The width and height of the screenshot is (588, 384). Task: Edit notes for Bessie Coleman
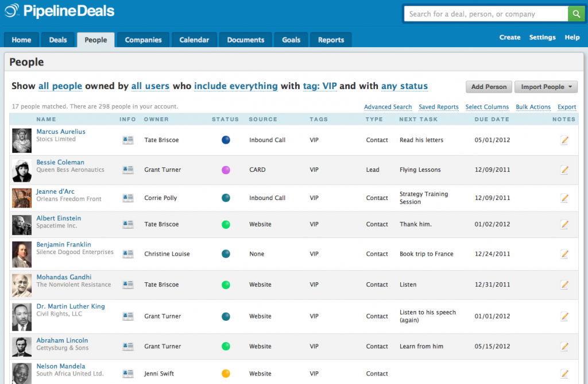[x=564, y=170]
